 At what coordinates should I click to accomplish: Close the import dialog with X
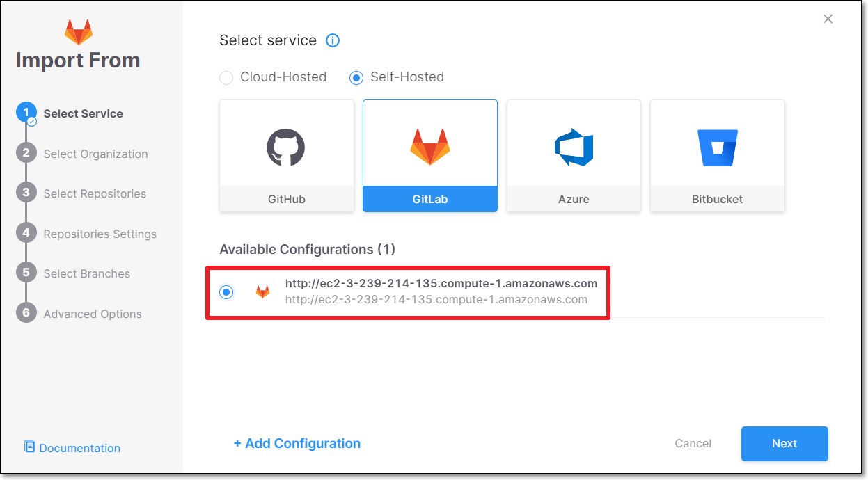pyautogui.click(x=828, y=19)
